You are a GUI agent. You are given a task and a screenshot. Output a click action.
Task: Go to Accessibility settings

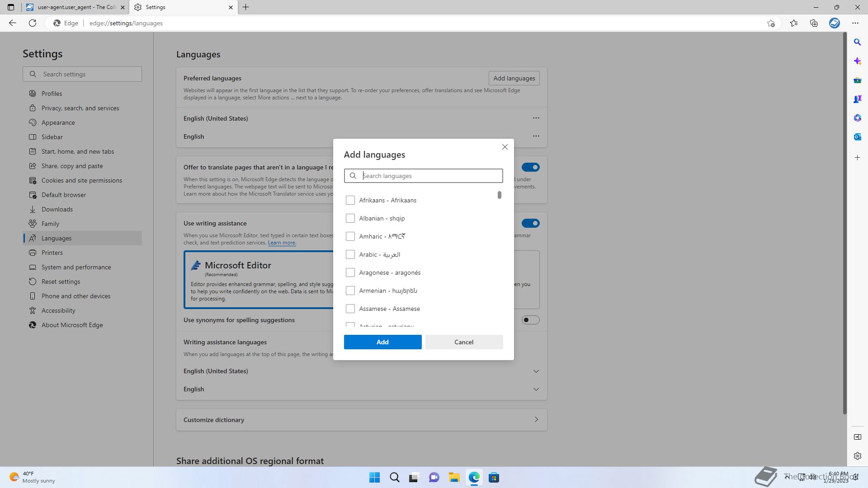[x=82, y=310]
